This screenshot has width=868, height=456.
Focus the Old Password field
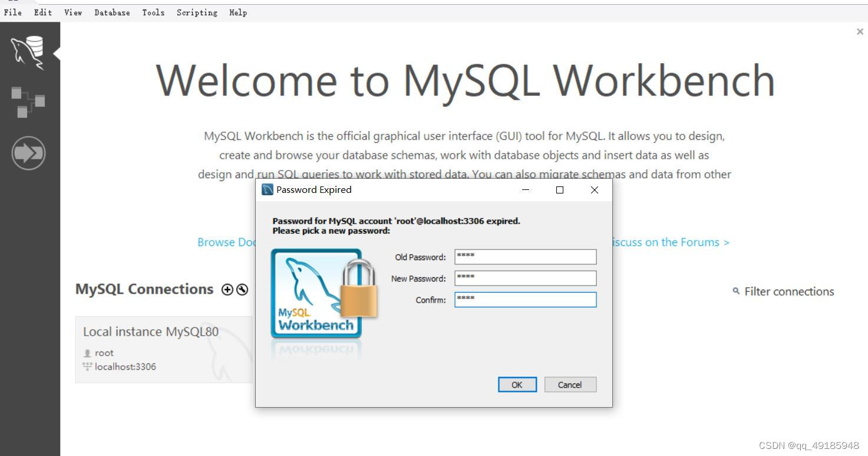(x=524, y=256)
